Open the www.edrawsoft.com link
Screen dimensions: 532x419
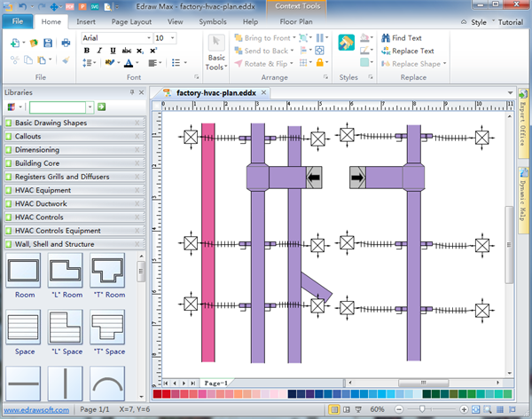tap(37, 409)
